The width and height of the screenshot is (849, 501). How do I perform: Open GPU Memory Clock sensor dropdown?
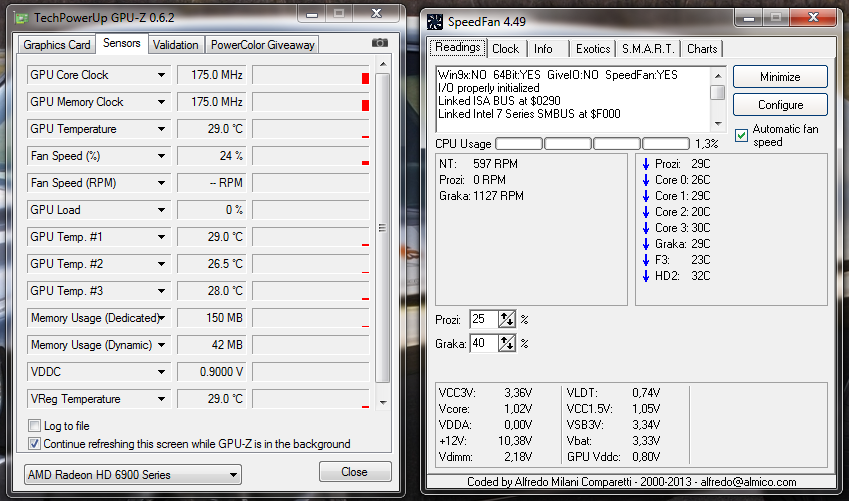161,102
